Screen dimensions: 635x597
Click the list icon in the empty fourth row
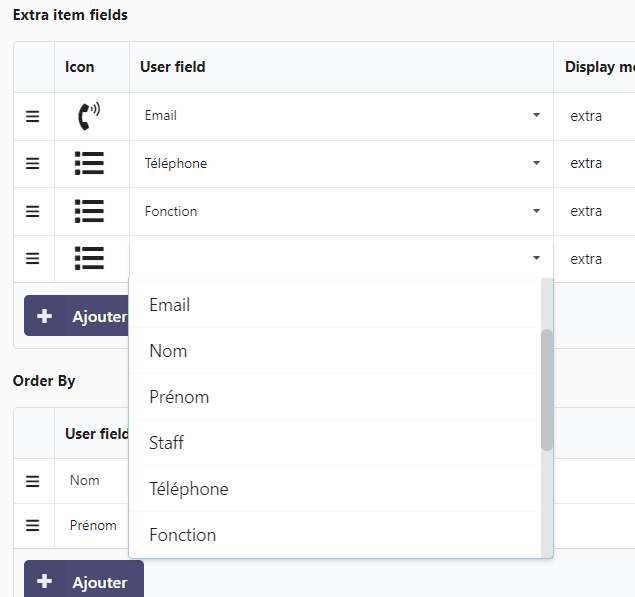[x=90, y=259]
